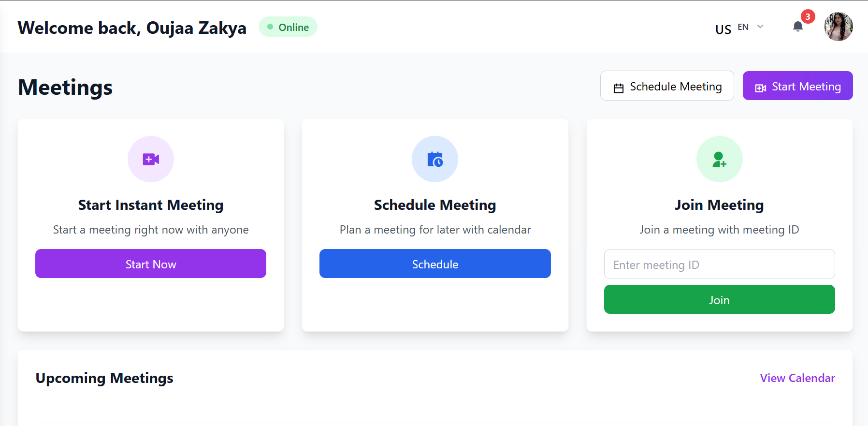Focus the Enter meeting ID field
868x426 pixels.
[719, 264]
